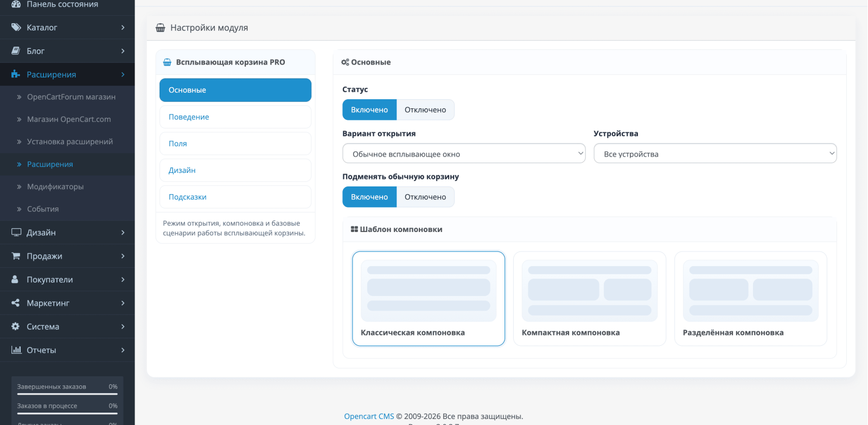The height and width of the screenshot is (425, 868).
Task: Expand the Система menu chevron
Action: tap(123, 326)
